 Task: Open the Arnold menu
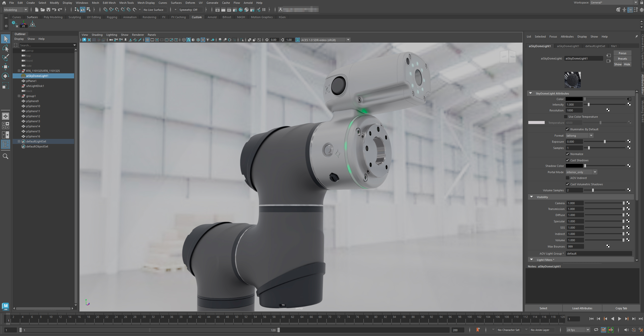248,3
